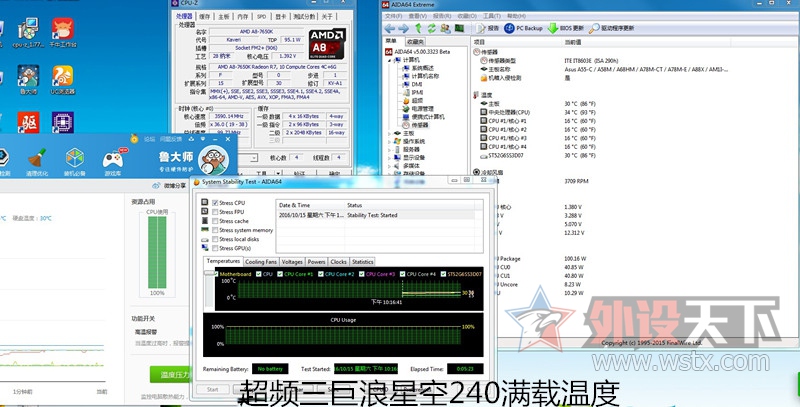Click the 微博分享 share icon in 鲁大师

coord(156,186)
